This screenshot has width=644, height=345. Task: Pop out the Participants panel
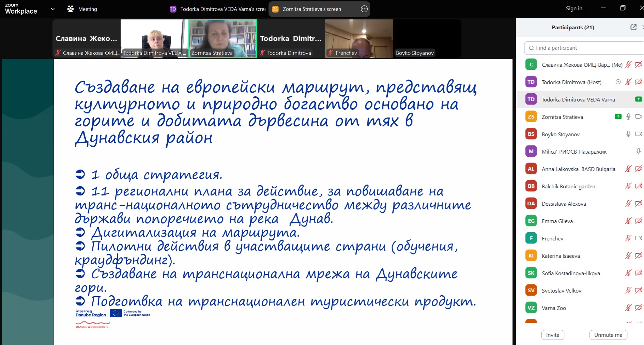click(x=633, y=27)
